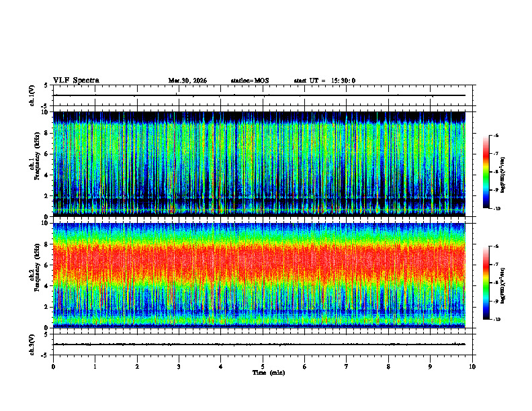Click the "-9" label on ch.2 colorbar

(x=496, y=301)
